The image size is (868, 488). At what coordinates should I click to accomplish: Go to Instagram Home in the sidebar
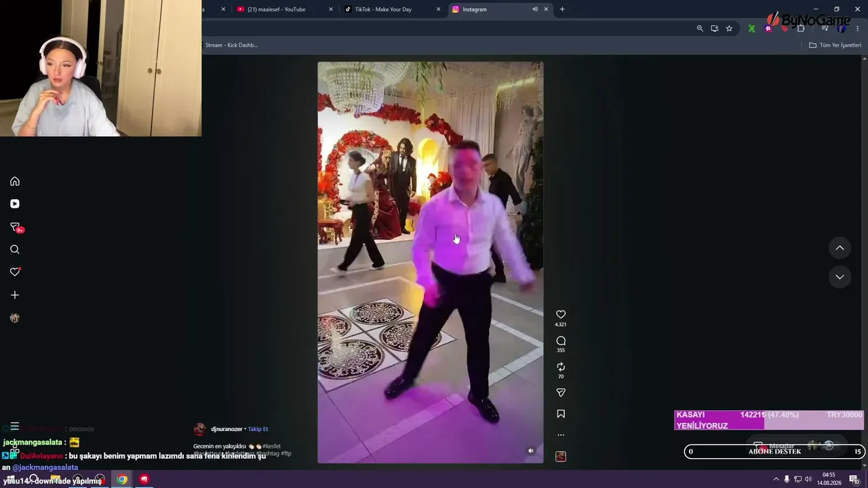pos(15,181)
